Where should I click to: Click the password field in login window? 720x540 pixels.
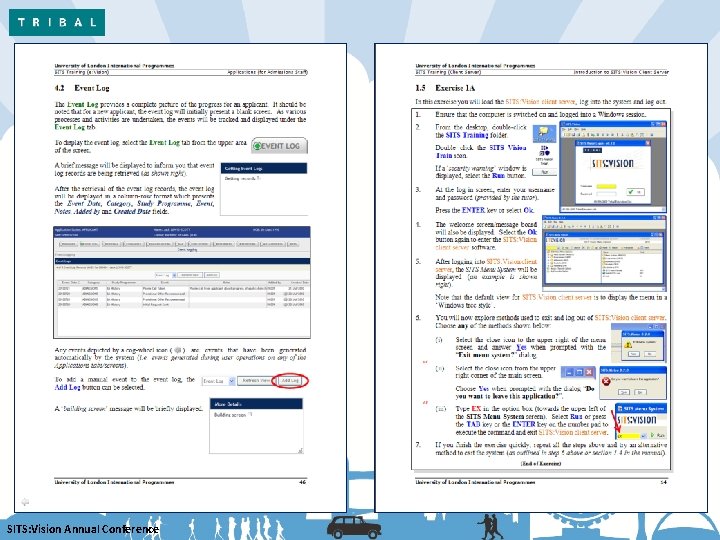tap(606, 194)
